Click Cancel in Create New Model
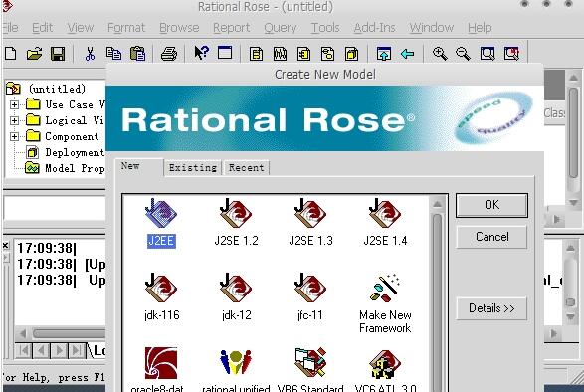 (x=492, y=237)
